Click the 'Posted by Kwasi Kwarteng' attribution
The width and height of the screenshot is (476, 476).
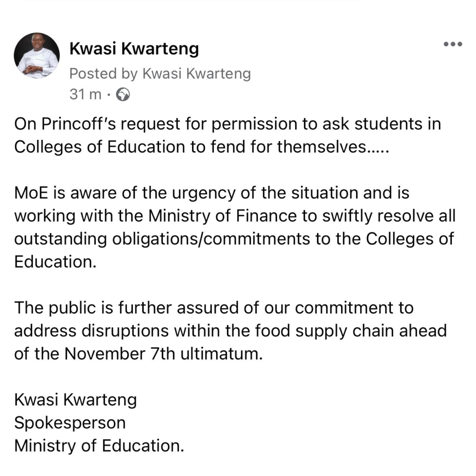[160, 74]
